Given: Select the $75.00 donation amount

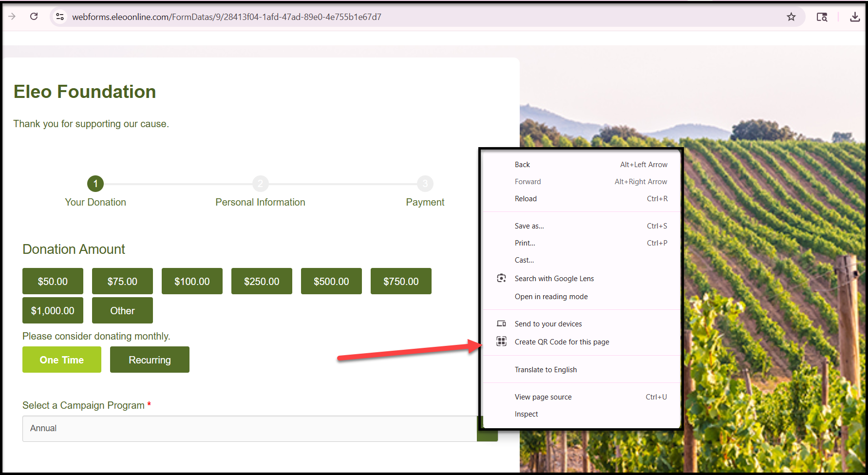Looking at the screenshot, I should click(x=122, y=281).
